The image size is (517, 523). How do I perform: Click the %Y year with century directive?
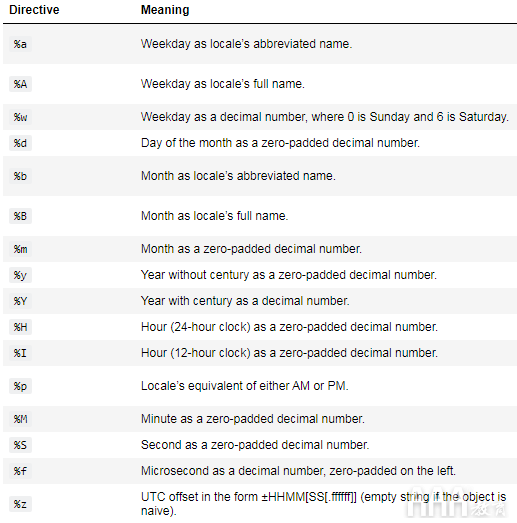click(20, 301)
